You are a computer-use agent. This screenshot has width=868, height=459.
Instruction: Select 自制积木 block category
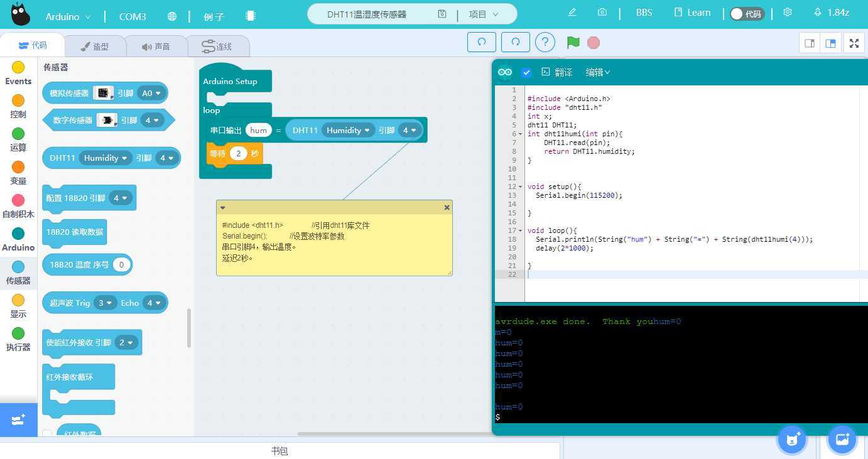pyautogui.click(x=18, y=207)
